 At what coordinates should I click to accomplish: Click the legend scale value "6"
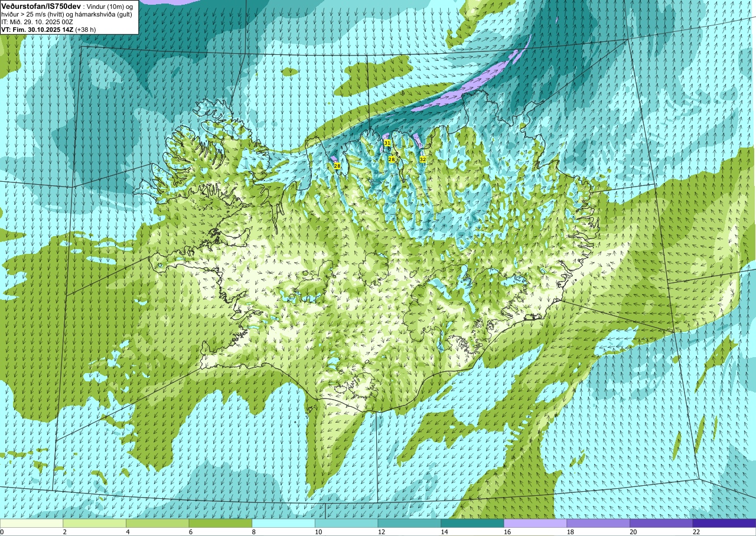(x=191, y=532)
